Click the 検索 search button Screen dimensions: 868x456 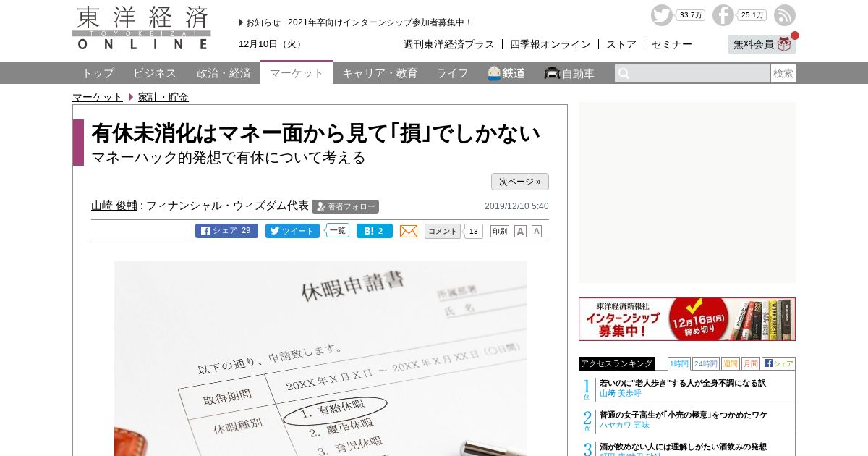coord(783,73)
